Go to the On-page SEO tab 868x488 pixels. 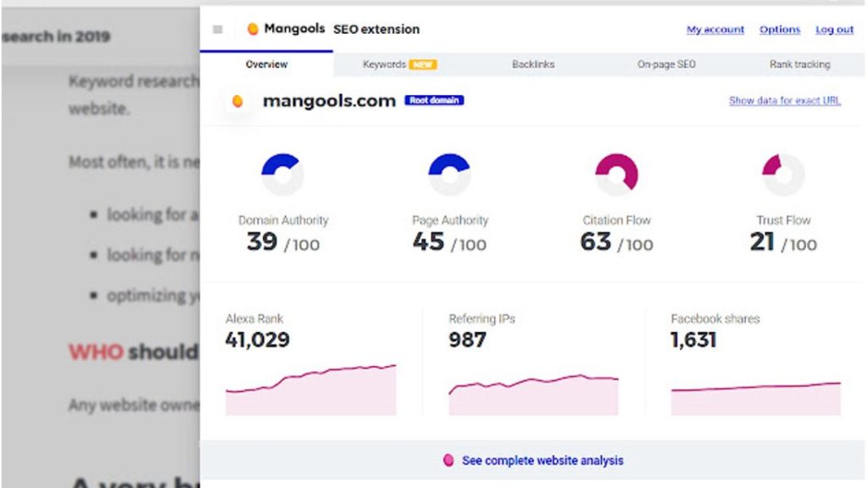(666, 64)
